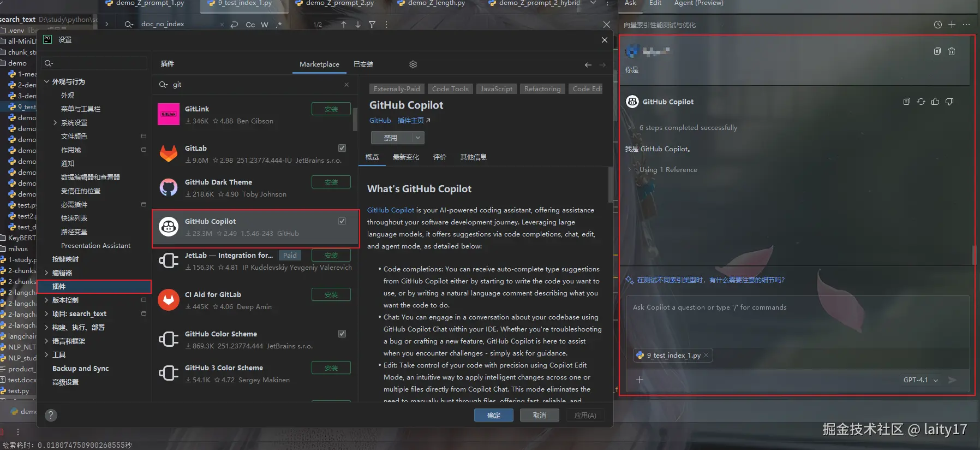Viewport: 980px width, 450px height.
Task: Start new Copilot chat with plus icon
Action: [x=952, y=25]
